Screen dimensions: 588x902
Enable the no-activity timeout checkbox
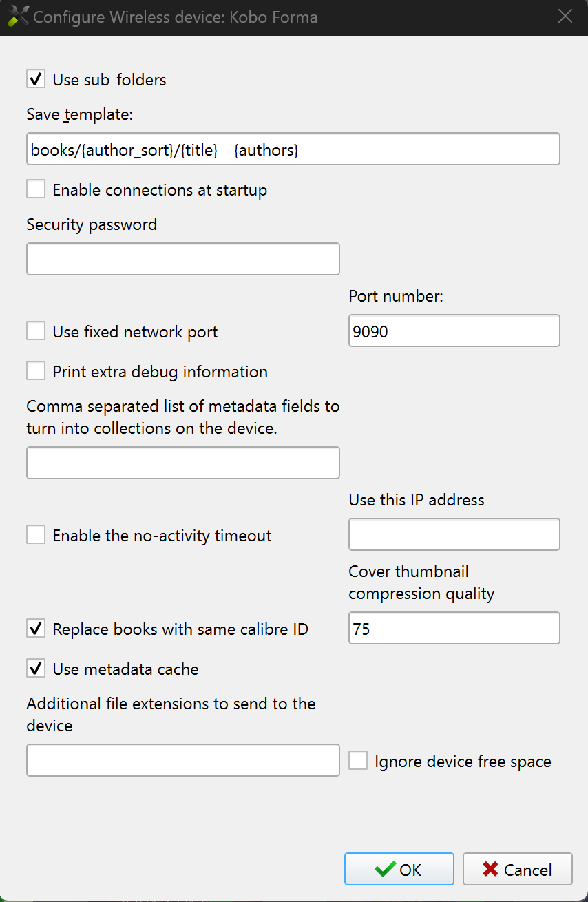tap(36, 535)
